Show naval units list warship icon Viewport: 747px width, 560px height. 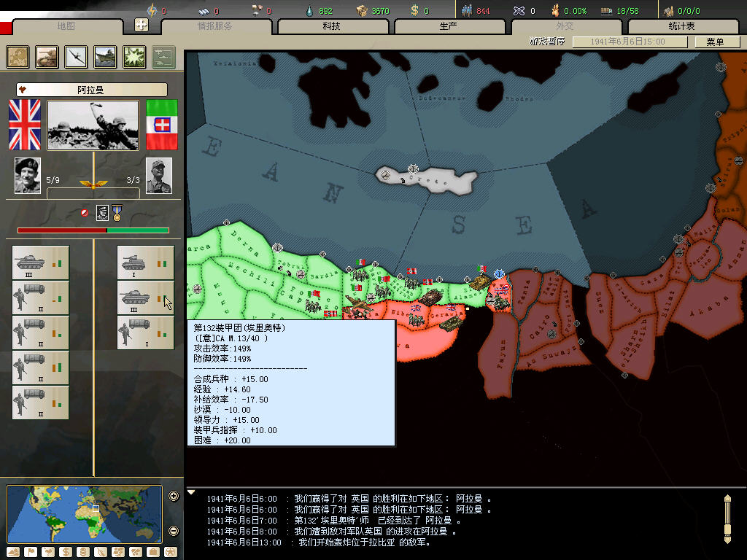(x=105, y=57)
